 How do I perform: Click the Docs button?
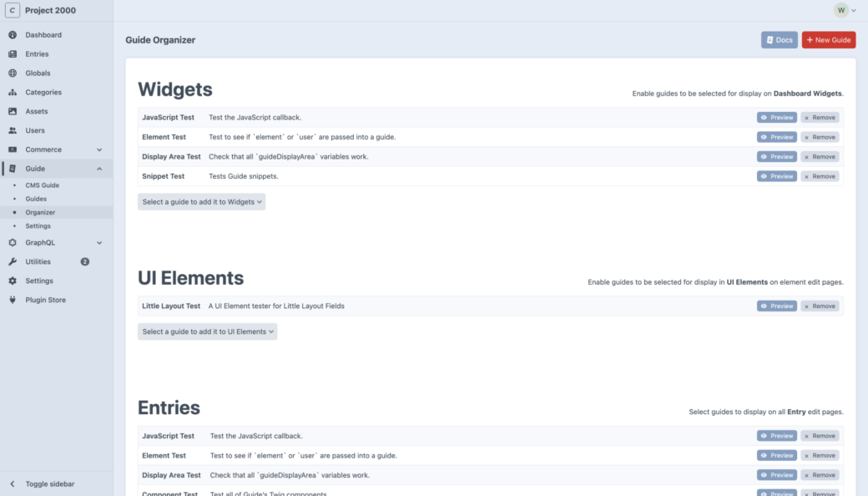tap(779, 40)
